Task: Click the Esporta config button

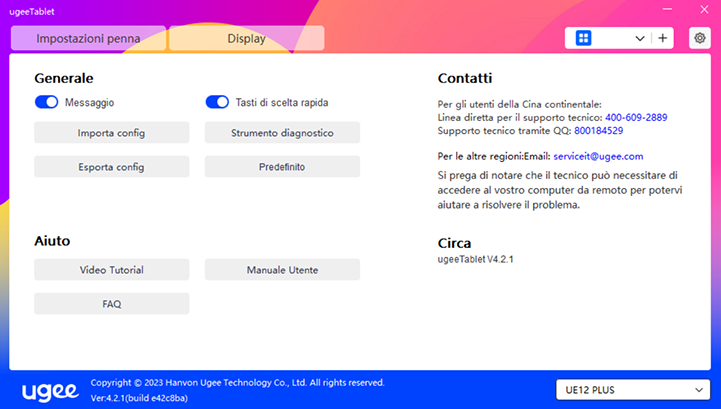Action: point(111,166)
